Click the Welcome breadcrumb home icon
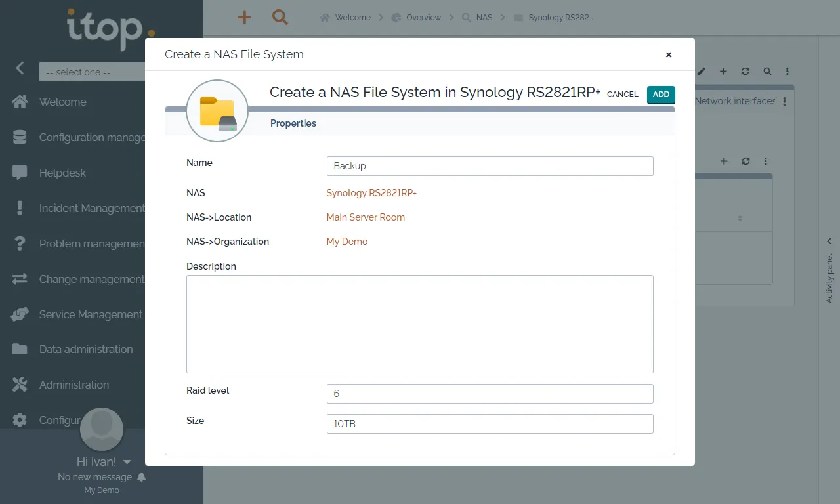The width and height of the screenshot is (840, 504). (325, 18)
